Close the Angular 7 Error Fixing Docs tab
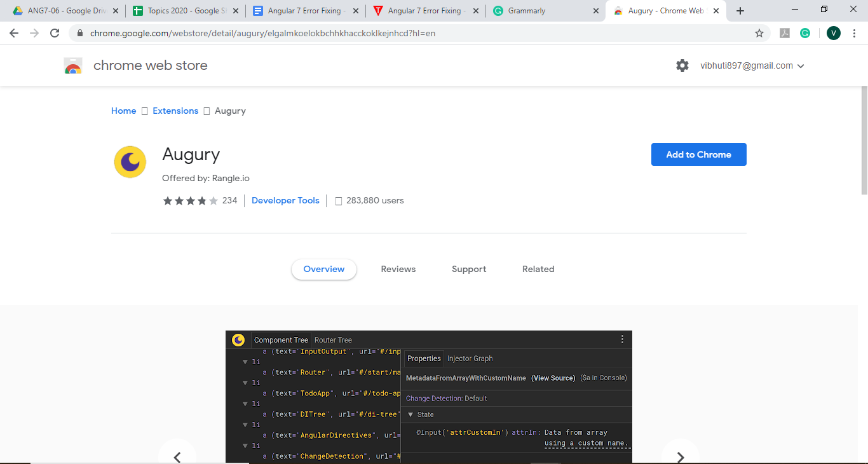 click(355, 11)
